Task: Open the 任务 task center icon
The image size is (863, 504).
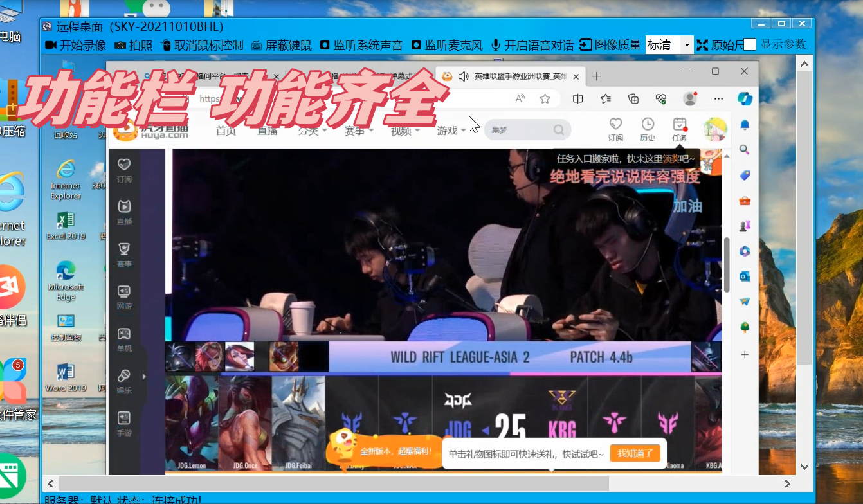Action: click(x=680, y=129)
